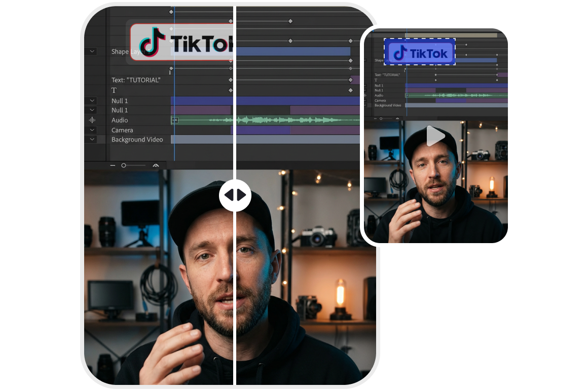The height and width of the screenshot is (391, 588).
Task: Click the zoom in mountain icon in main timeline
Action: tap(156, 165)
